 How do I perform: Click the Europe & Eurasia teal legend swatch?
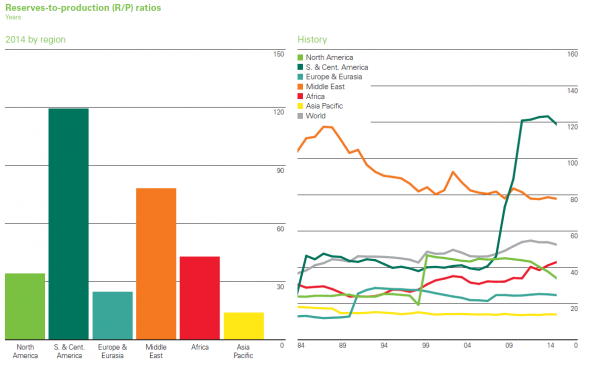300,77
